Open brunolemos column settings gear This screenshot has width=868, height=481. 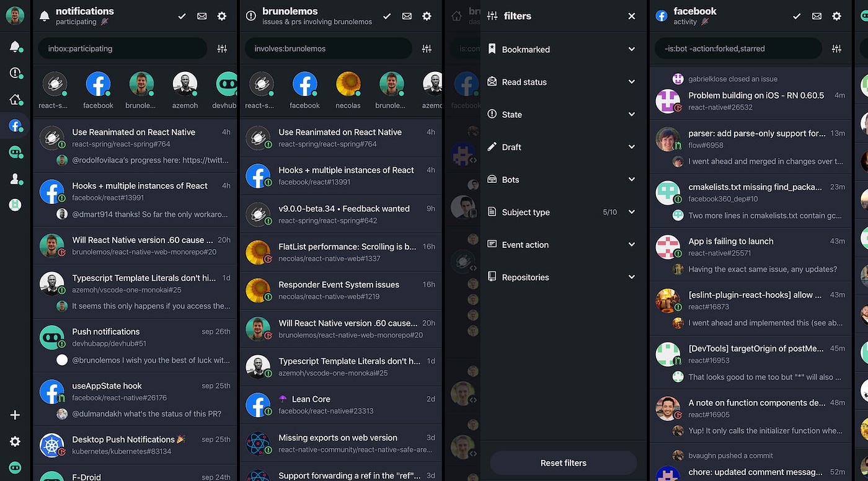(427, 16)
